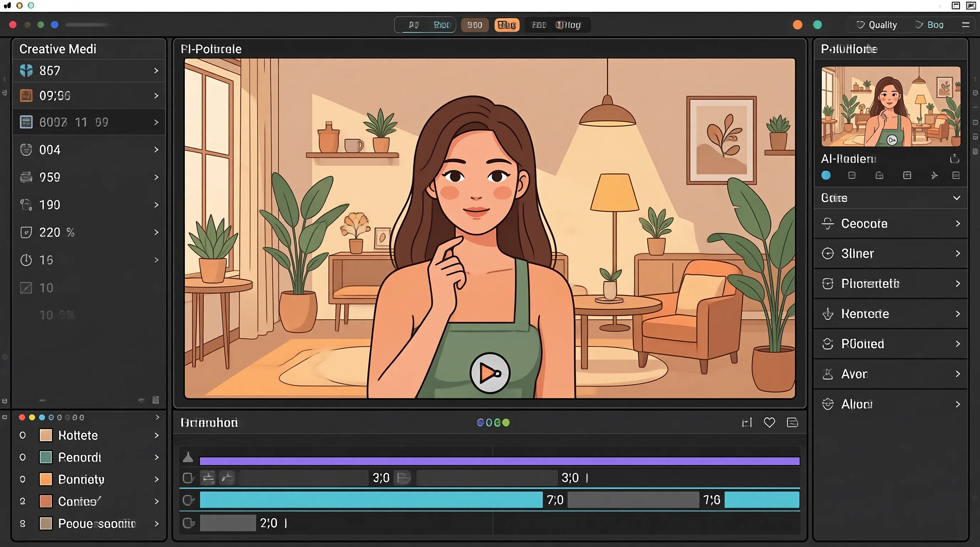
Task: Click the icon beside 004
Action: click(x=26, y=150)
